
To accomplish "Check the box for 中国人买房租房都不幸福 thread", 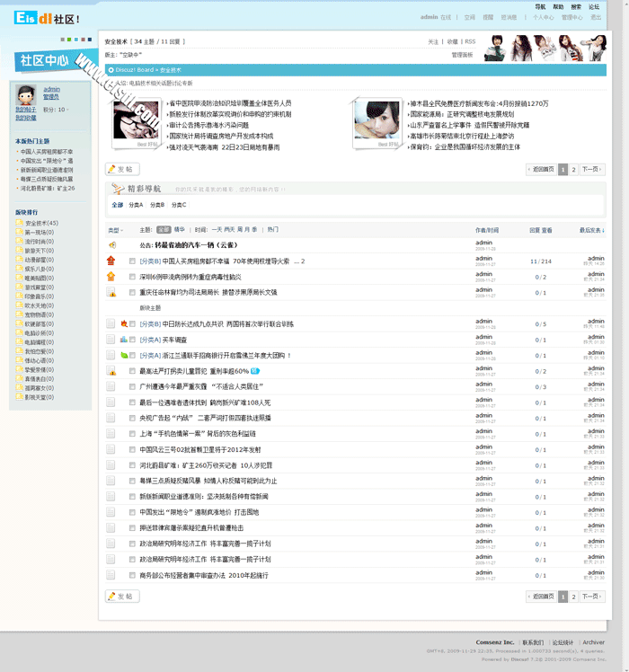I will coord(132,261).
